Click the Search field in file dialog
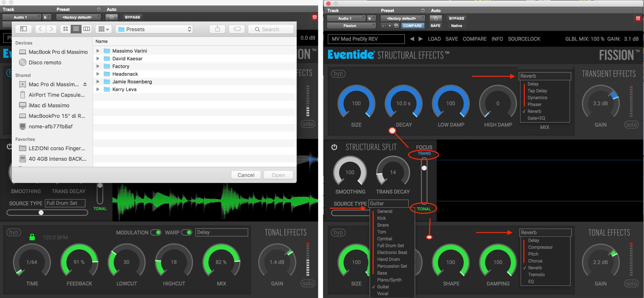Screen dimensions: 644x298 (271, 29)
